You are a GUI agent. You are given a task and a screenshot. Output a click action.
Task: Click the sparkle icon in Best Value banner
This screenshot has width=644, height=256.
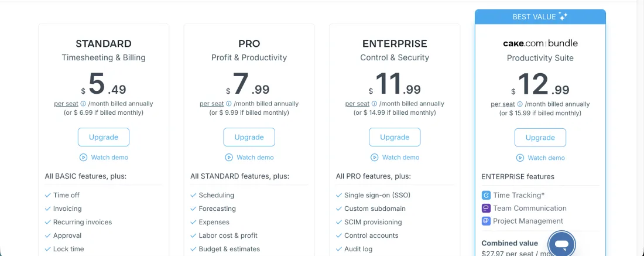563,16
